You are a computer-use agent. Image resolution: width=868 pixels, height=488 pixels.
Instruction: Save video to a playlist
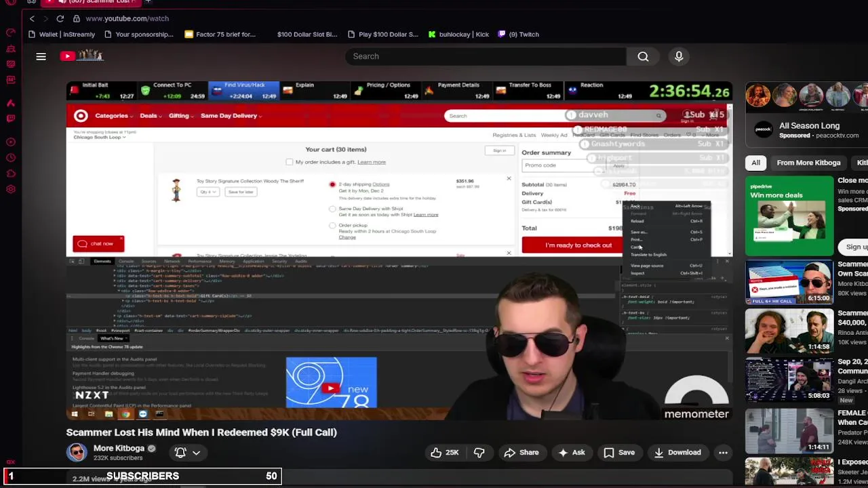click(620, 453)
